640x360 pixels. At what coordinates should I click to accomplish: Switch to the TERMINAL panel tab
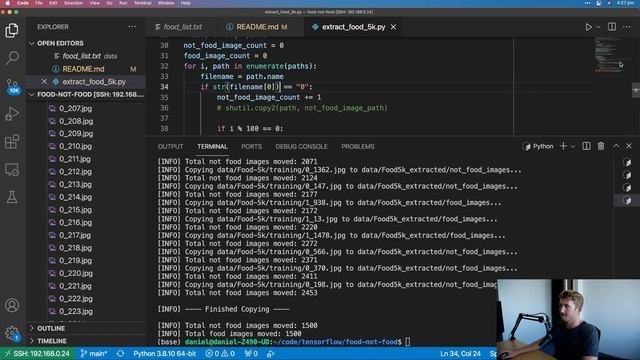(212, 147)
